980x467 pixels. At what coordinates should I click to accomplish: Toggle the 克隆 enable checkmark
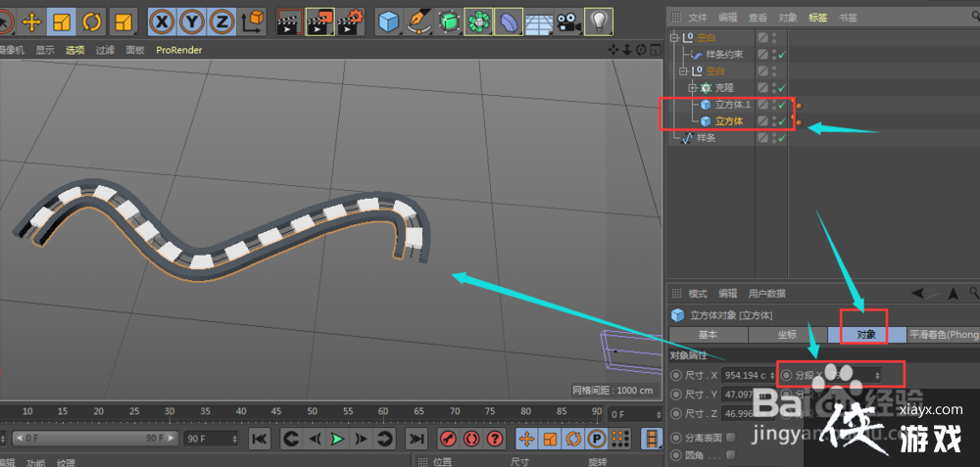pos(782,88)
